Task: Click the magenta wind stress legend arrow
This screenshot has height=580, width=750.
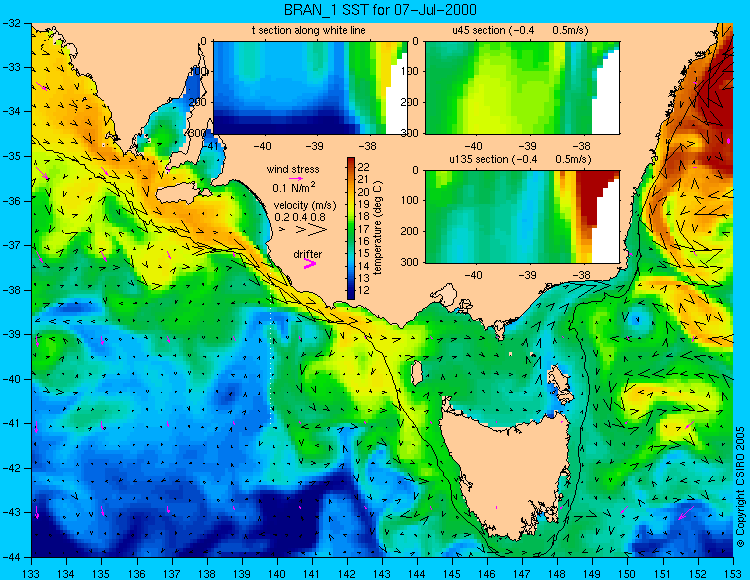Action: (296, 178)
